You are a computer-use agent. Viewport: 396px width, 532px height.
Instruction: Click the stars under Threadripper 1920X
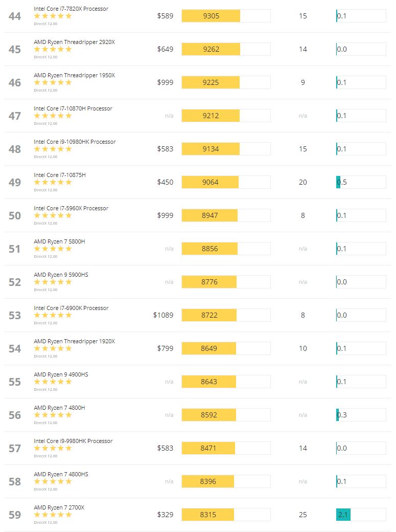coord(53,348)
